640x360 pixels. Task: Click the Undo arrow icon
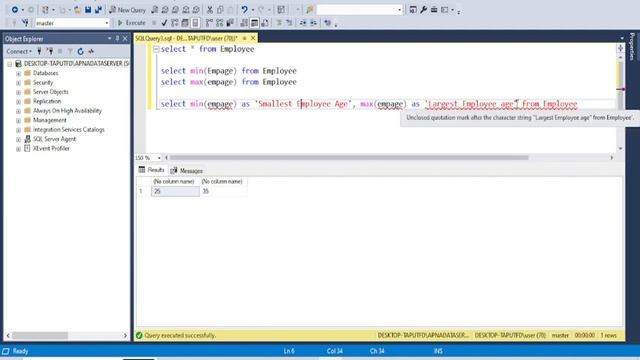(244, 9)
